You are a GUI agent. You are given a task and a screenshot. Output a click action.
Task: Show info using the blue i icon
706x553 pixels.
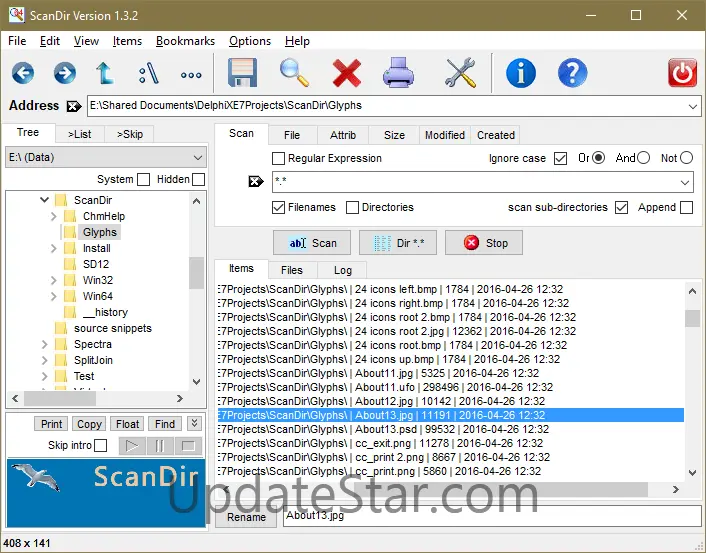coord(521,73)
